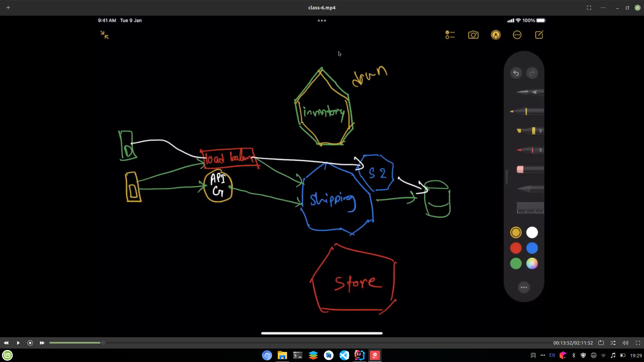Viewport: 644px width, 362px height.
Task: Click the play button in the player
Action: pos(18,343)
